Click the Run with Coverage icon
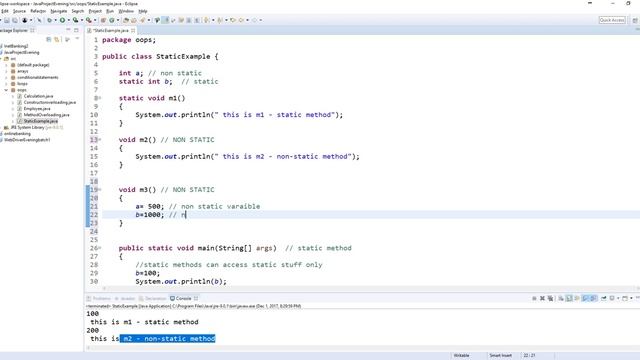The height and width of the screenshot is (360, 640). tap(75, 20)
